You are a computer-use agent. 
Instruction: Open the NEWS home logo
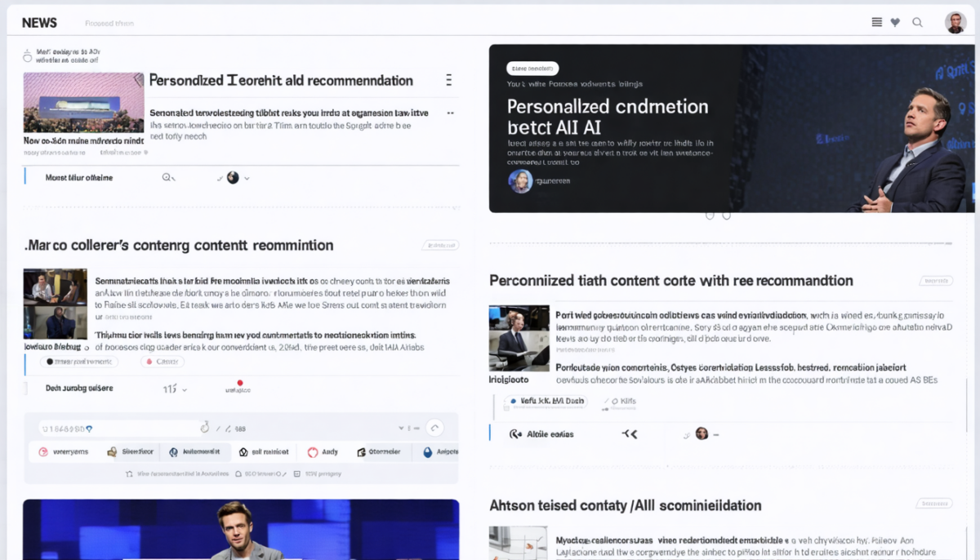[x=39, y=23]
